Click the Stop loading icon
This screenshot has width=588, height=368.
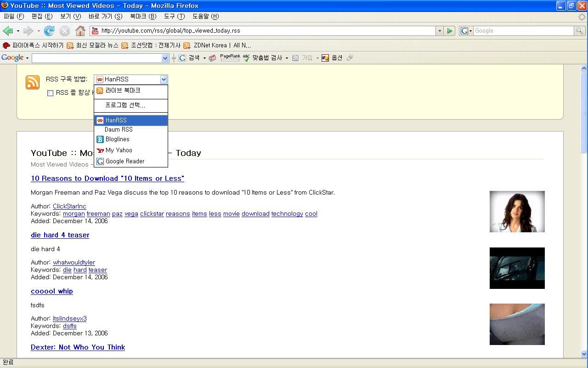pos(65,31)
